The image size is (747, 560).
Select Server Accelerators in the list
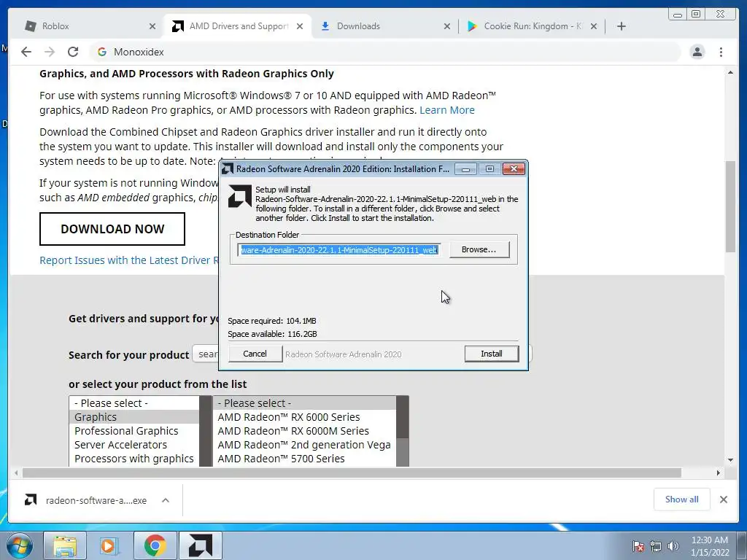(x=134, y=444)
